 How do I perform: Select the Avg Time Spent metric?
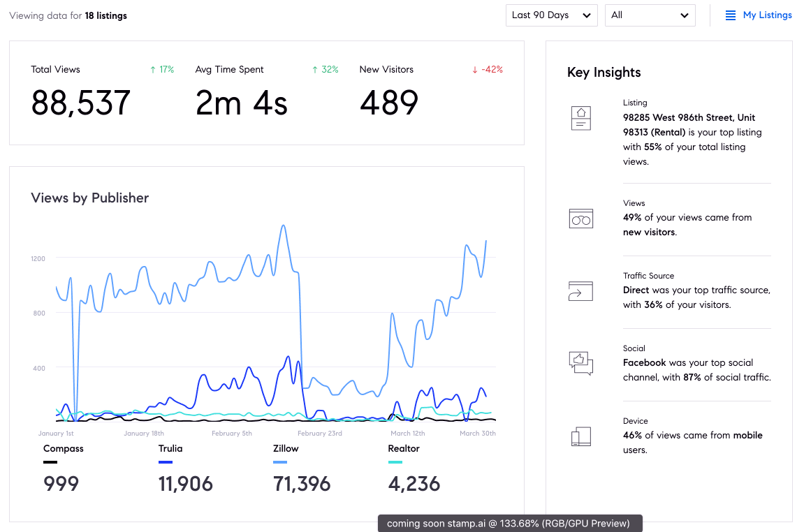click(242, 103)
